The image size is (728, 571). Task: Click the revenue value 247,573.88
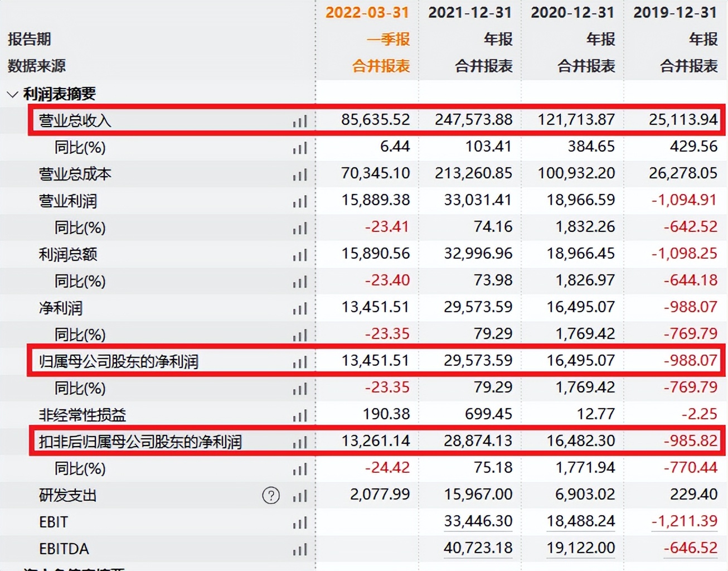point(473,119)
